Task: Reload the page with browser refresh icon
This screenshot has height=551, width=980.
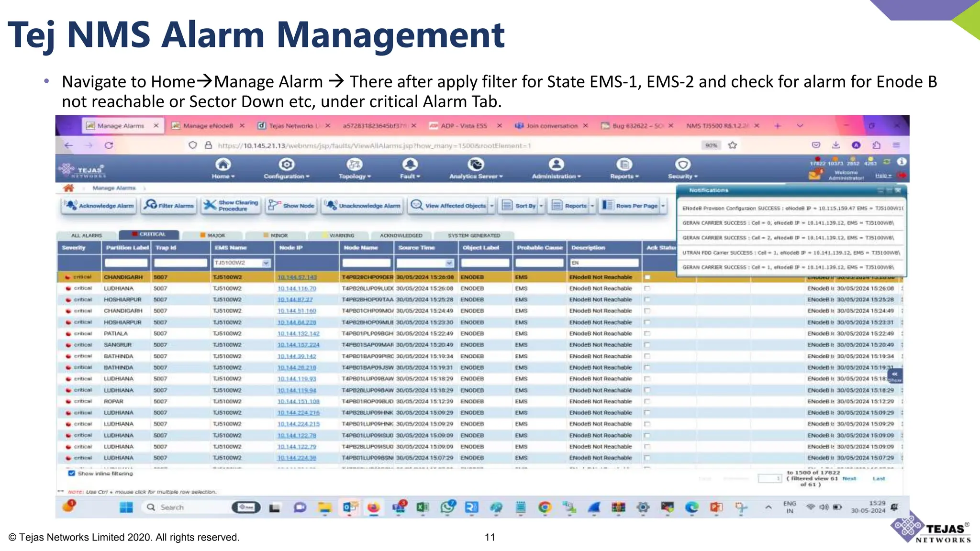Action: point(109,145)
